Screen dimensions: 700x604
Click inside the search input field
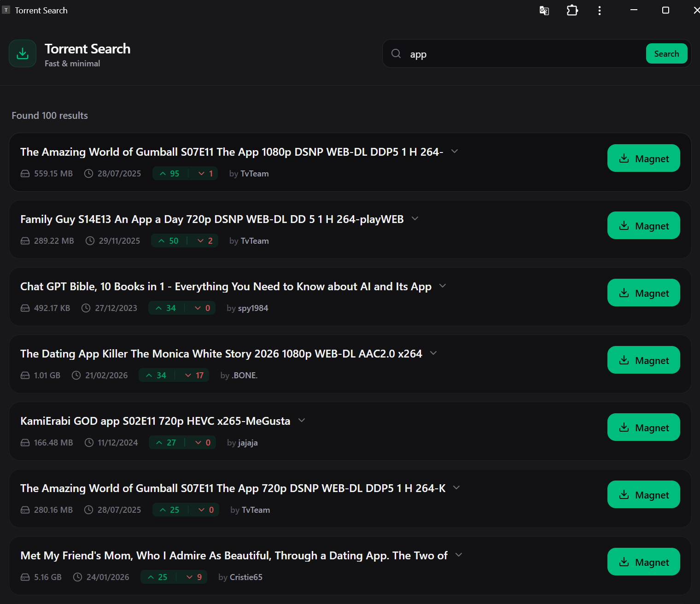coord(507,53)
